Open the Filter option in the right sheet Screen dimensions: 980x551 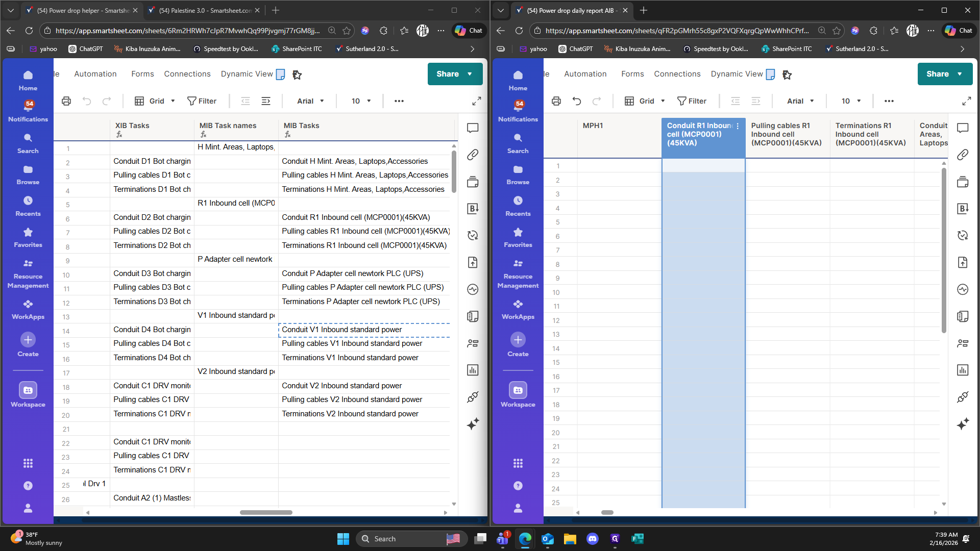click(x=692, y=101)
